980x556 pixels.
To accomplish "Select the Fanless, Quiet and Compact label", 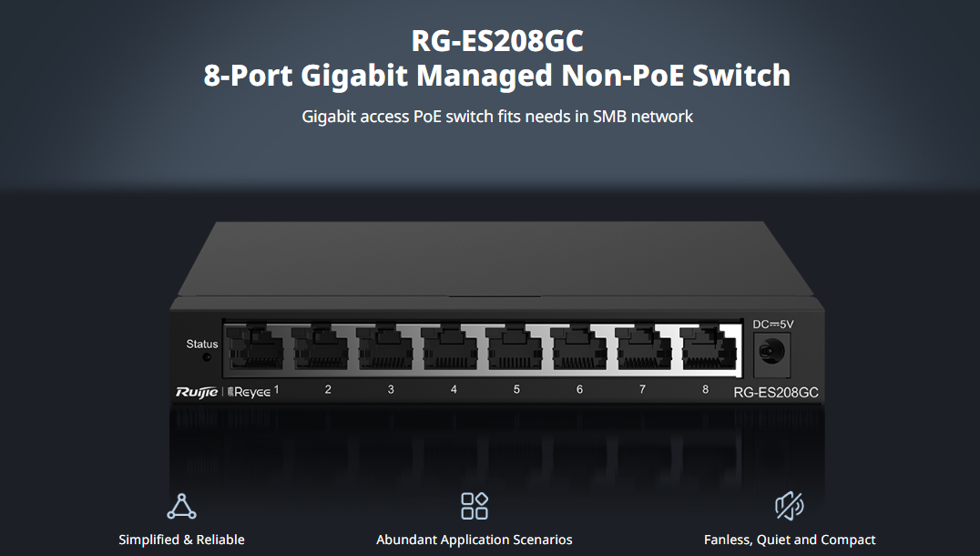I will point(790,540).
